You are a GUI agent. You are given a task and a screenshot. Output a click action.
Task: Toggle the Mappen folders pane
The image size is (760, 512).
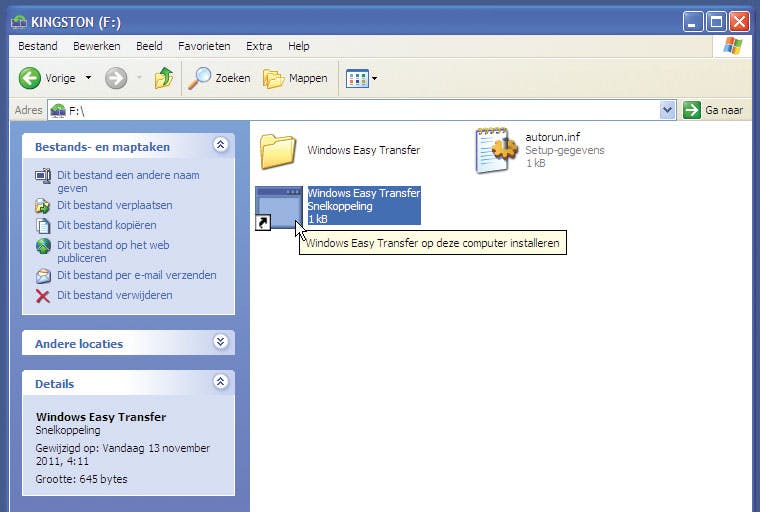tap(295, 78)
